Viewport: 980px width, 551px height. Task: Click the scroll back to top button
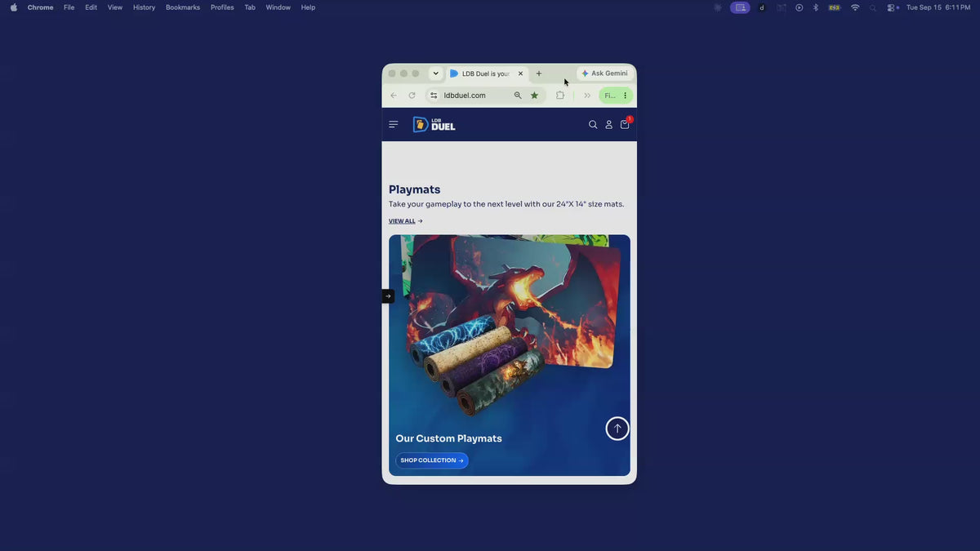coord(617,429)
